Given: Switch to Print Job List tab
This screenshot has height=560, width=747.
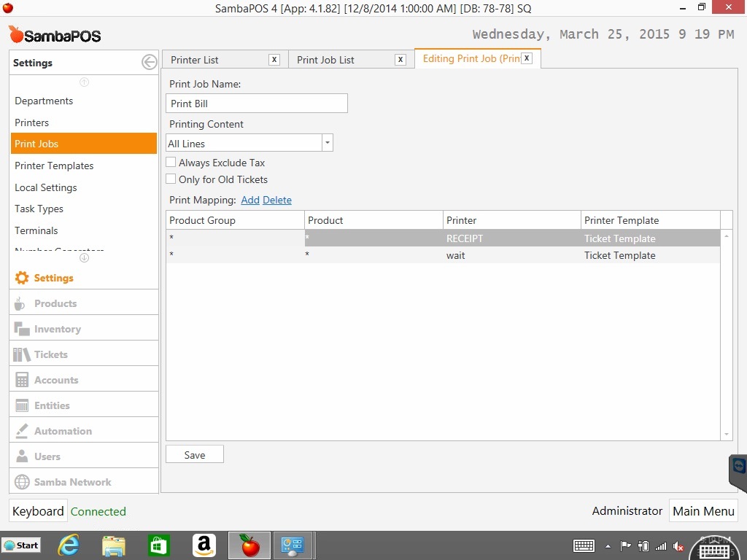Looking at the screenshot, I should pyautogui.click(x=325, y=60).
